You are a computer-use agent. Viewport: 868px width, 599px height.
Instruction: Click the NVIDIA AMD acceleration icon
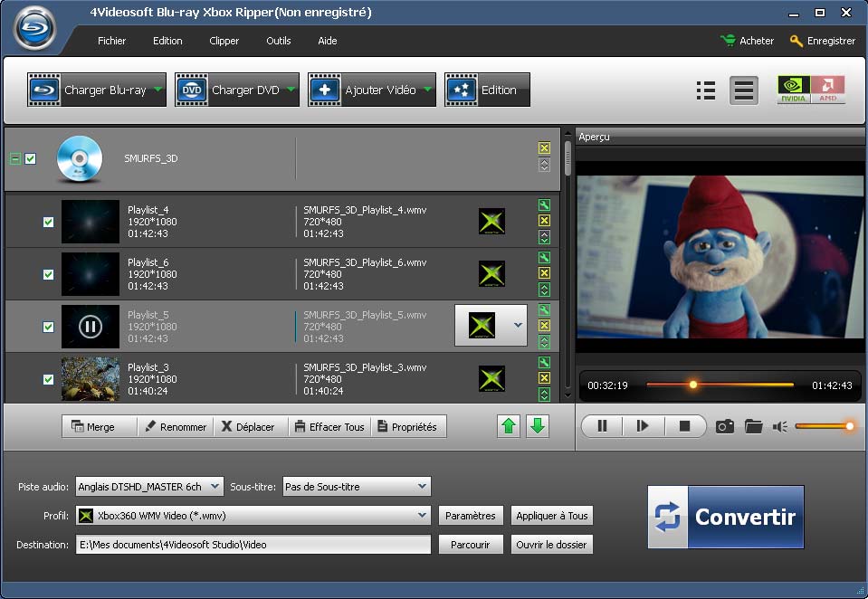[x=811, y=90]
